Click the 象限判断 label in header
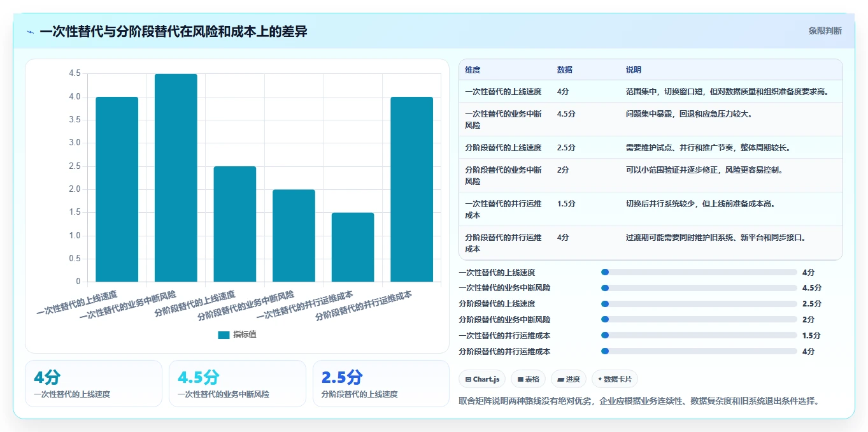 [825, 31]
